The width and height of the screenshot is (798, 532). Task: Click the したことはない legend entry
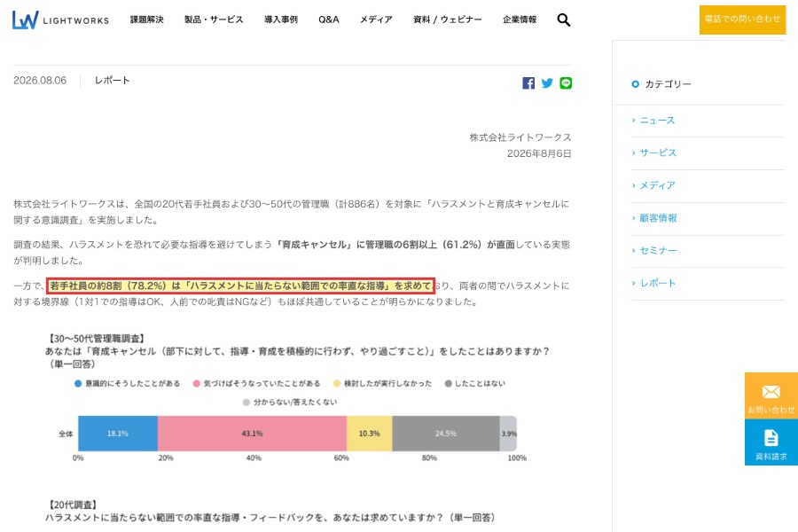tap(475, 383)
